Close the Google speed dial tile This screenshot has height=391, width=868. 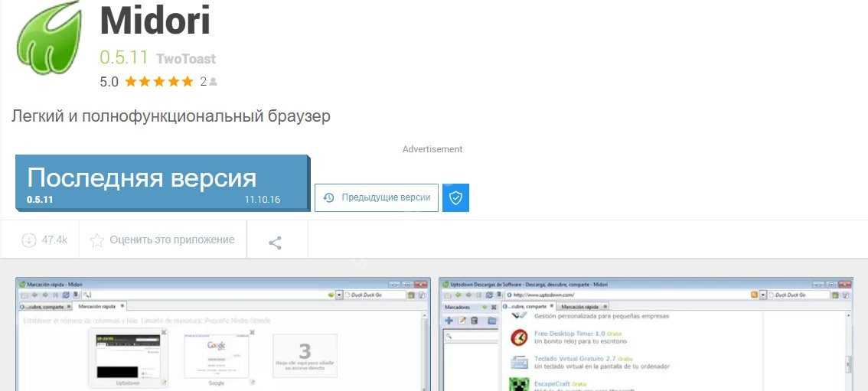click(x=252, y=332)
